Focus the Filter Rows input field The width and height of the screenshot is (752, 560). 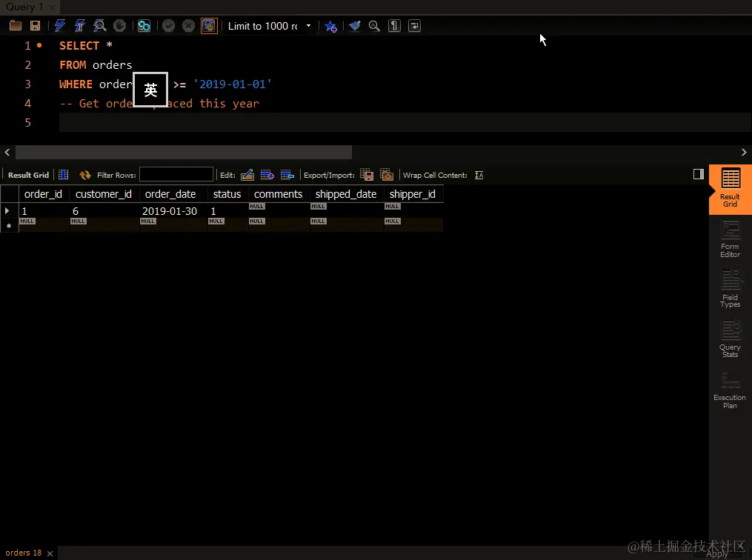176,175
